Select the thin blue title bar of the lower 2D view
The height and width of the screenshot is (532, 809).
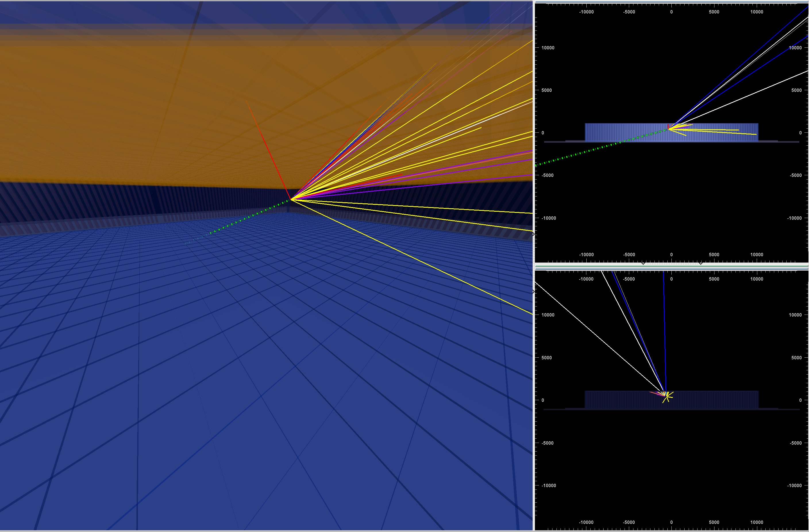(672, 269)
